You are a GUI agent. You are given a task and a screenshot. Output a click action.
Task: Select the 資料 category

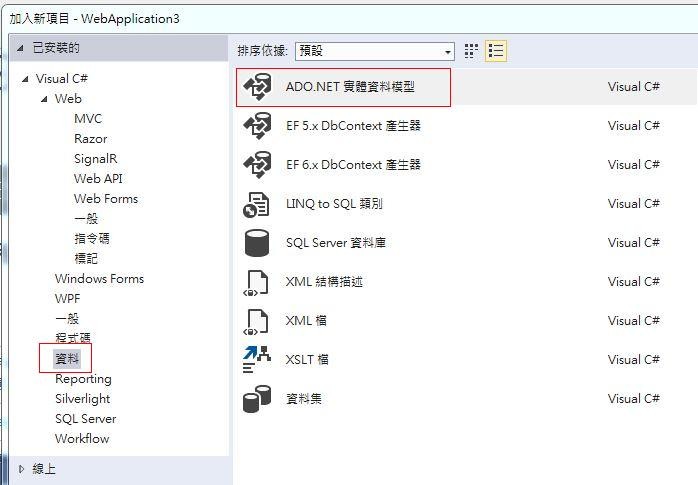point(67,358)
